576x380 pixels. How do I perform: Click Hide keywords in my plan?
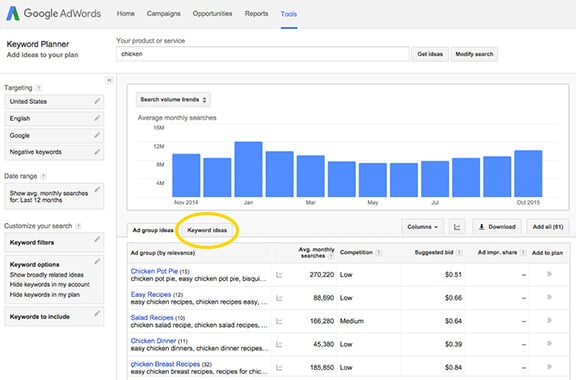click(x=45, y=294)
